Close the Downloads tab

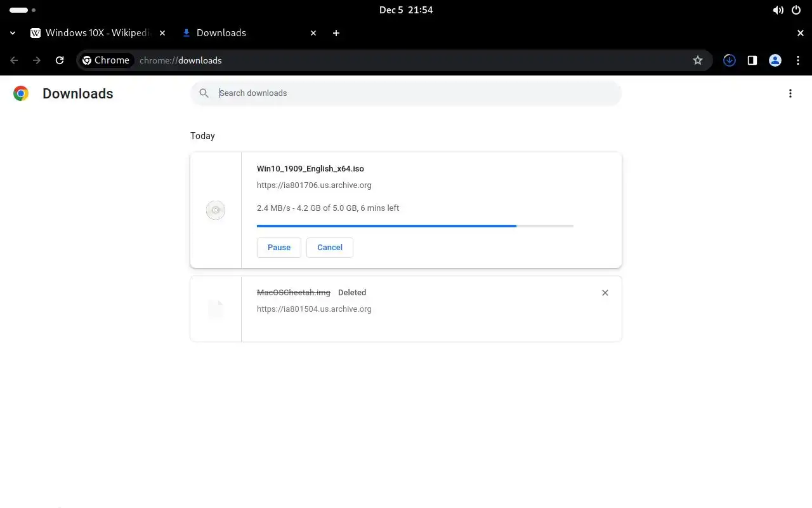point(313,33)
